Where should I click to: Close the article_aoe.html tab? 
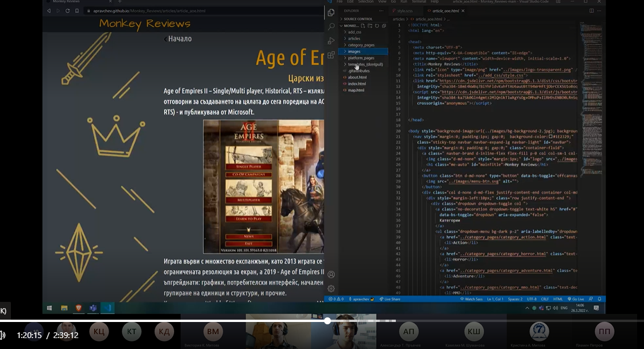point(463,11)
